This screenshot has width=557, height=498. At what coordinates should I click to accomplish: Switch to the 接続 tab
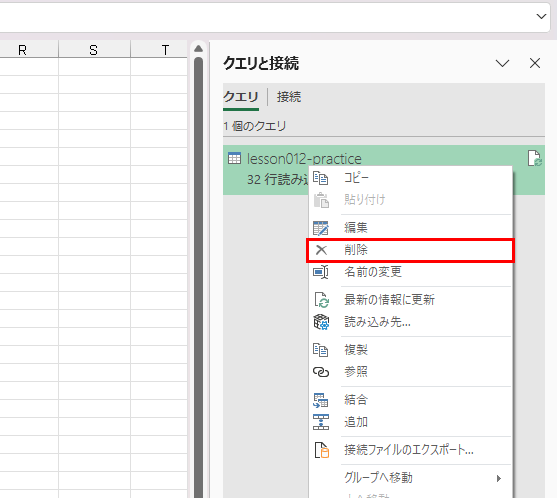(289, 97)
